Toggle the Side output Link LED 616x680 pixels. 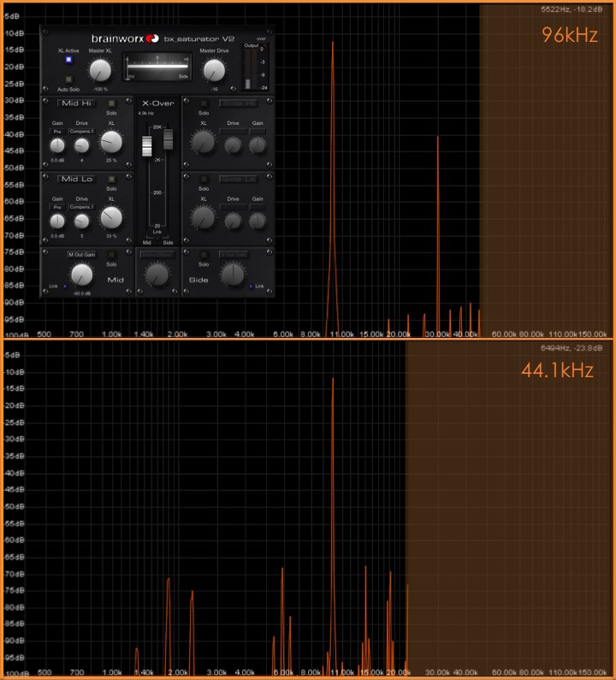coord(251,287)
